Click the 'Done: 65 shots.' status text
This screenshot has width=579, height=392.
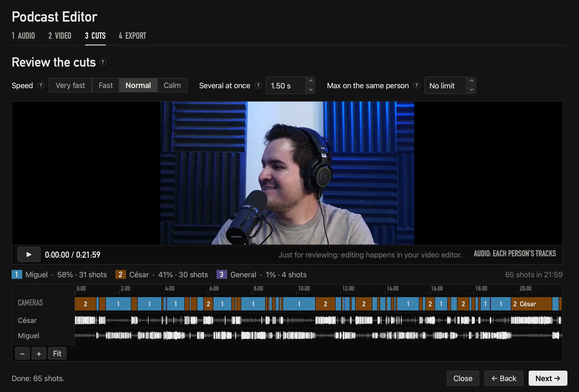[x=38, y=378]
